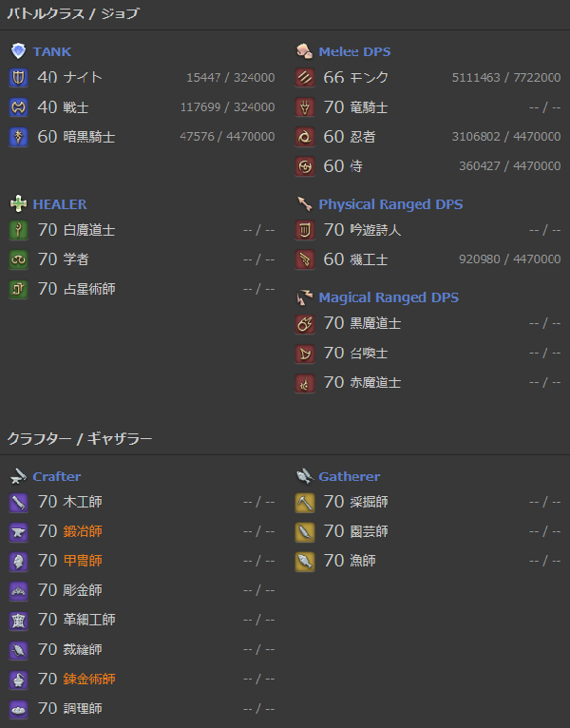
Task: Click the 忍者 experience value 3106802 / 4470000
Action: click(x=506, y=137)
